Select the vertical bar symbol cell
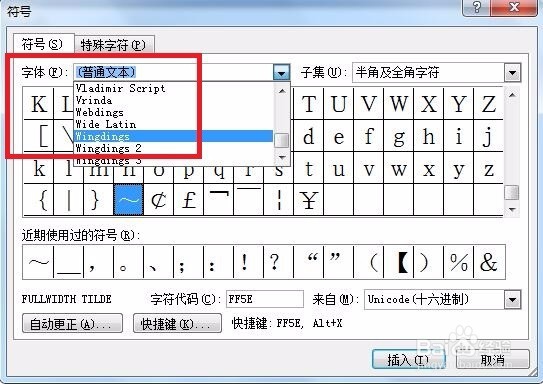 (x=69, y=200)
